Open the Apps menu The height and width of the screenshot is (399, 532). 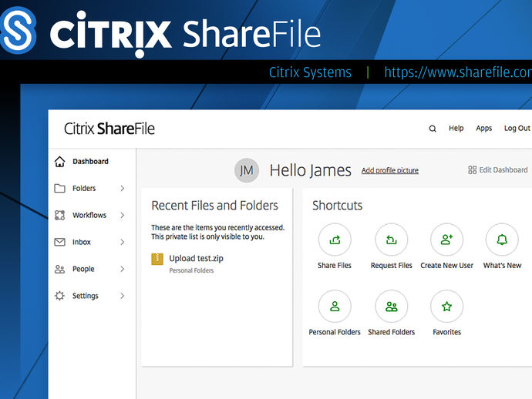[484, 128]
